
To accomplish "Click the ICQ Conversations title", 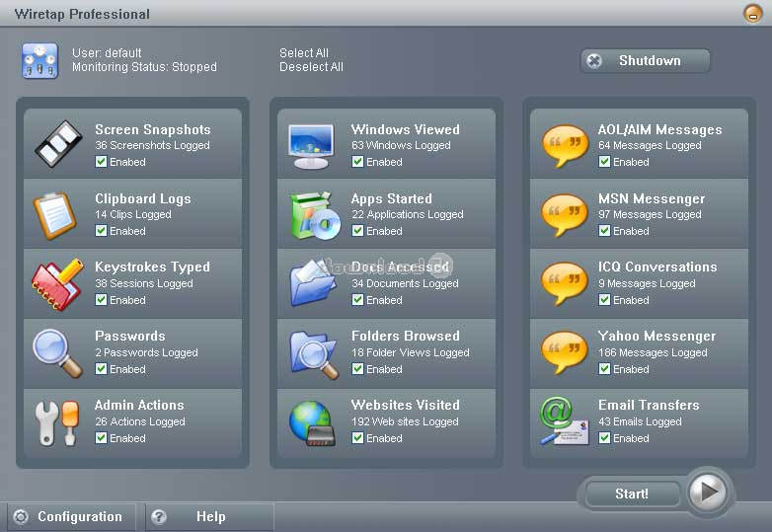I will coord(657,266).
